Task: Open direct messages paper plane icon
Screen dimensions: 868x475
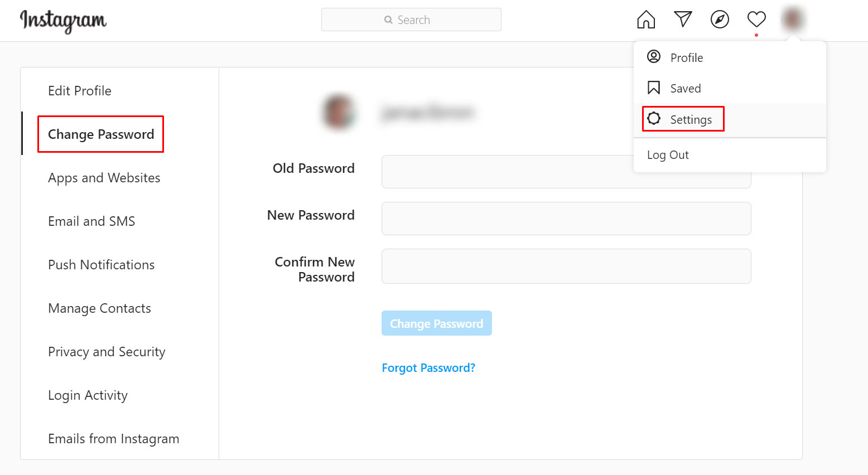Action: pyautogui.click(x=683, y=20)
